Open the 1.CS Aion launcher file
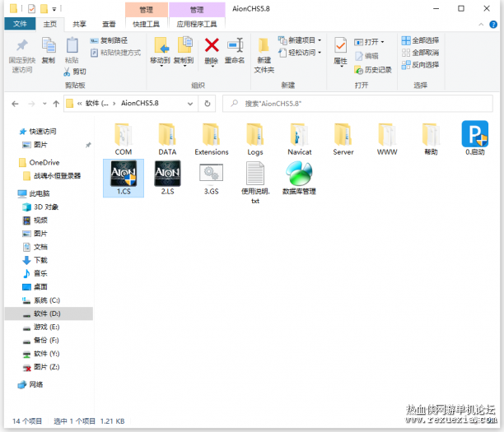Screen dimensions: 504x432 tap(124, 178)
